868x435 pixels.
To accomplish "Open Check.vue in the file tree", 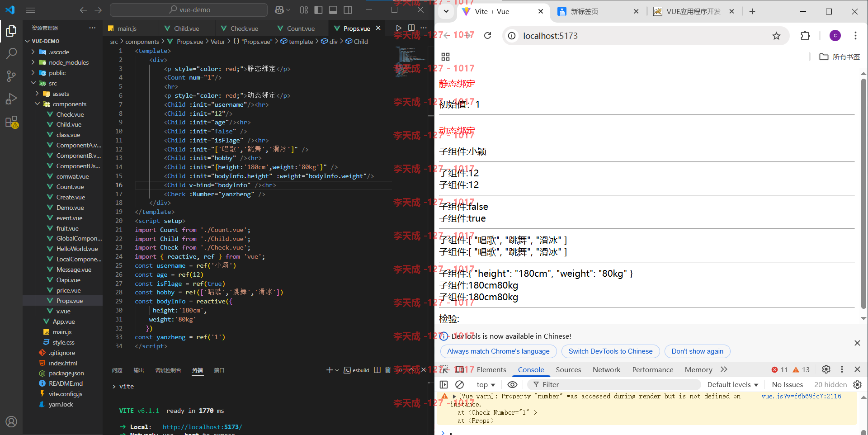I will pos(70,114).
